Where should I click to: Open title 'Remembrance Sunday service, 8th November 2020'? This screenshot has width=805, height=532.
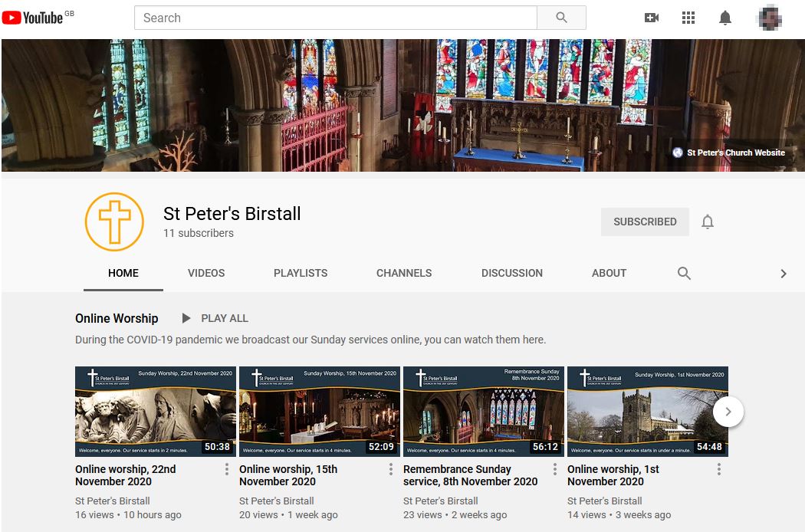tap(470, 475)
